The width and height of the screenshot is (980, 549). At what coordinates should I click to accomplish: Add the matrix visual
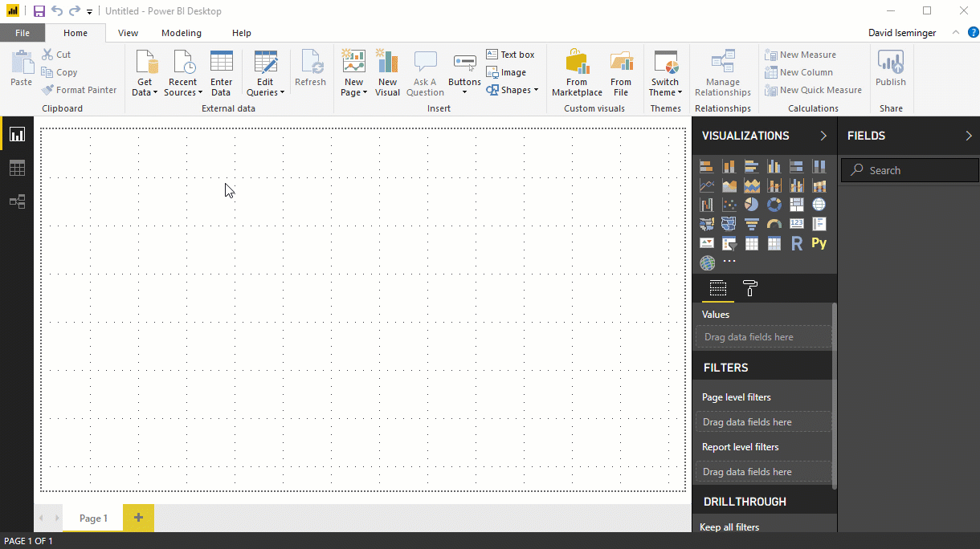coord(774,243)
